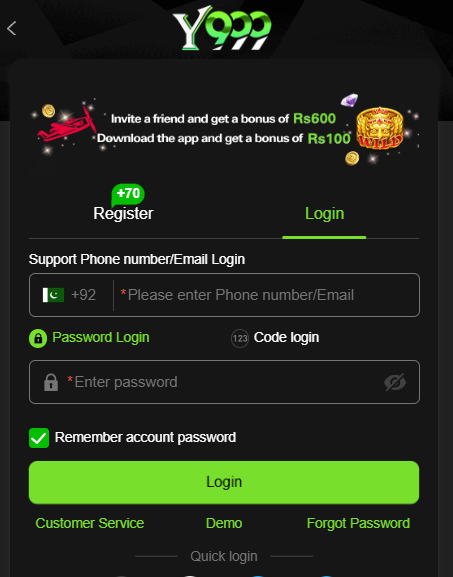453x577 pixels.
Task: Click the +70 bonus badge
Action: tap(128, 194)
